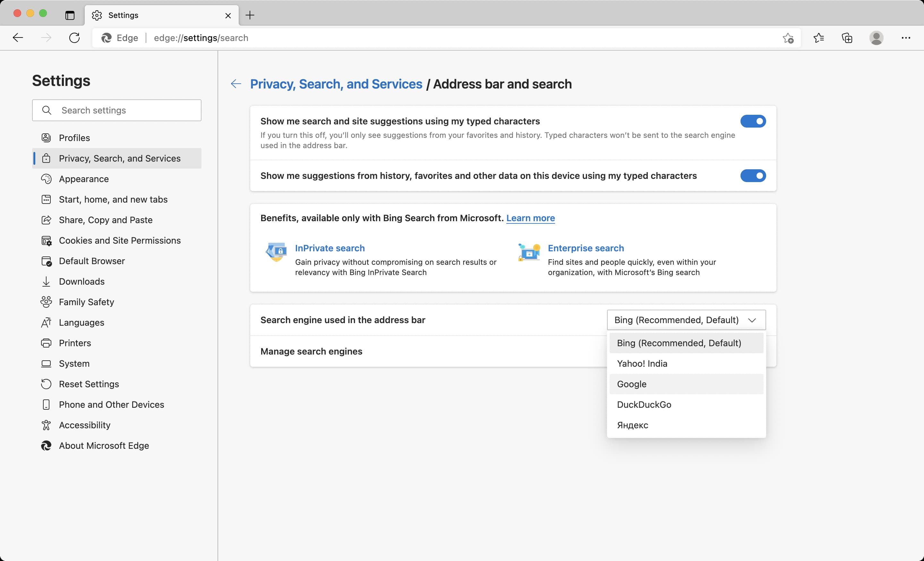Click the browser back arrow button

coord(18,38)
